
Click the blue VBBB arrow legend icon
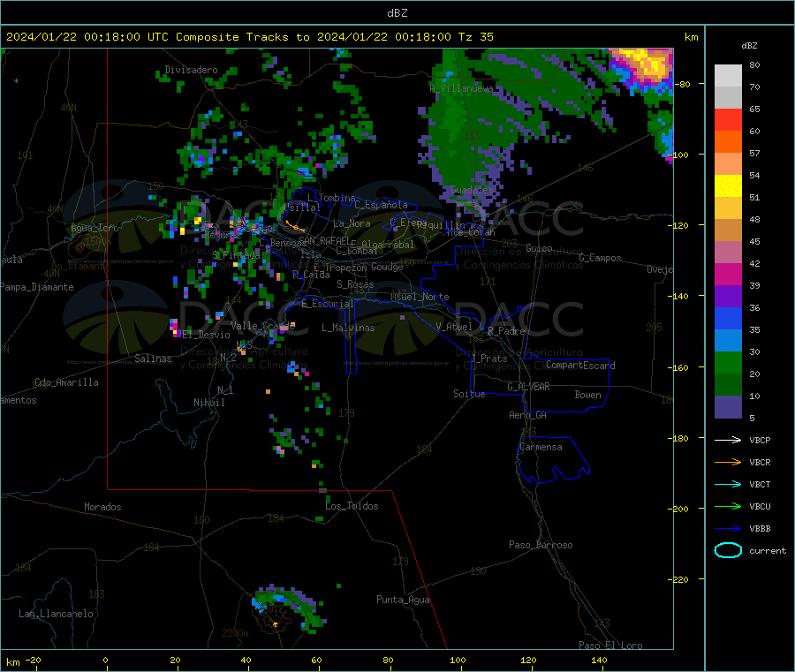(x=728, y=528)
